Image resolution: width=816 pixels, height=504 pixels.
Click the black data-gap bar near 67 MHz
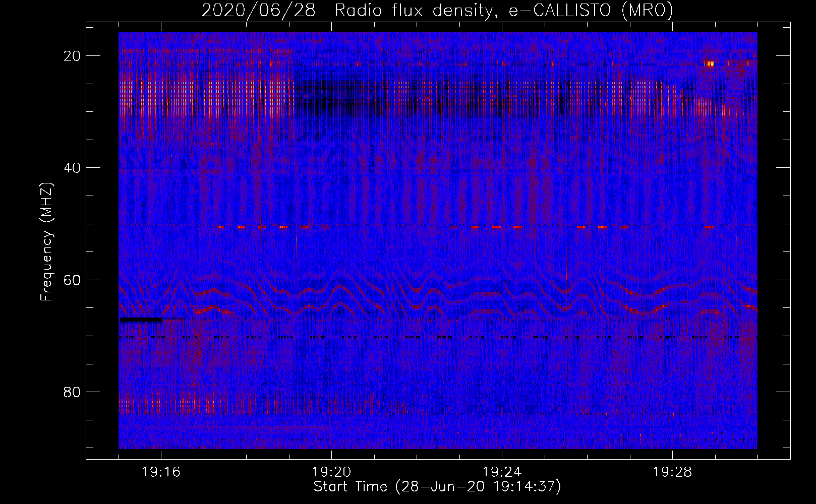point(141,320)
